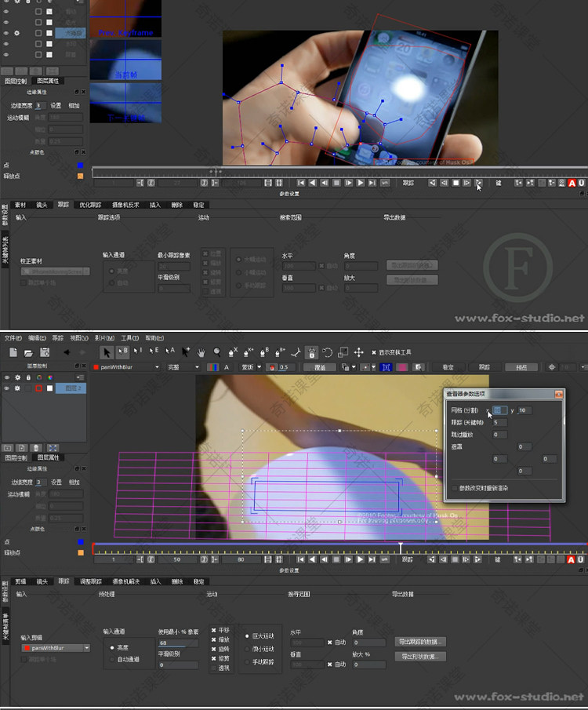Toggle 平移 motion checkbox
The width and height of the screenshot is (588, 710).
pos(214,630)
